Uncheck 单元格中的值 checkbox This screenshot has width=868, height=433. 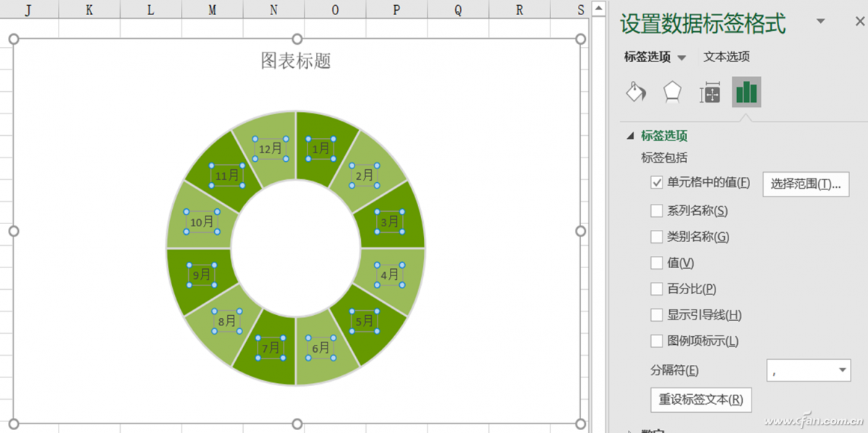tap(657, 183)
